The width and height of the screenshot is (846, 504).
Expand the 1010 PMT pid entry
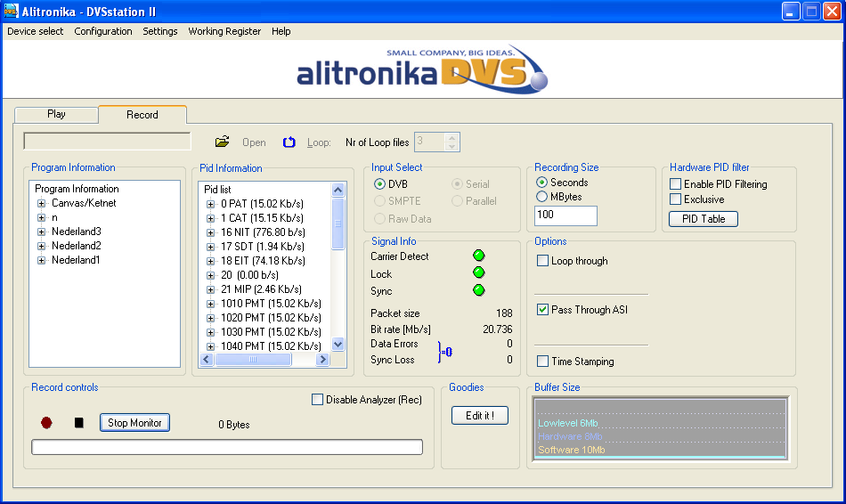(x=210, y=304)
